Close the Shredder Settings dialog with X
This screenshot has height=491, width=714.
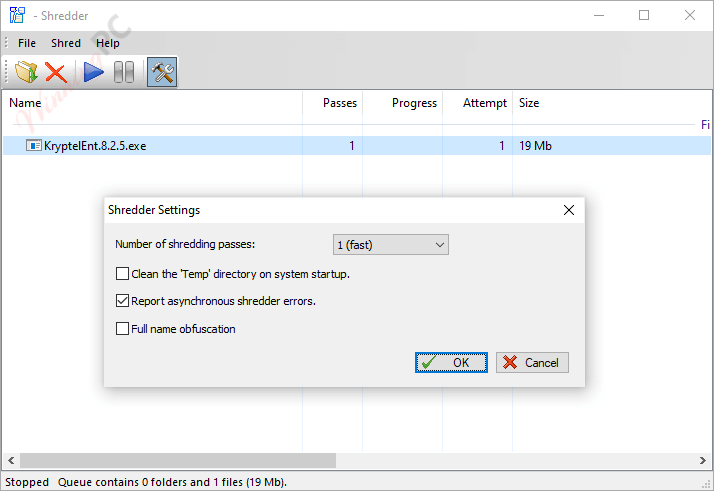coord(569,210)
